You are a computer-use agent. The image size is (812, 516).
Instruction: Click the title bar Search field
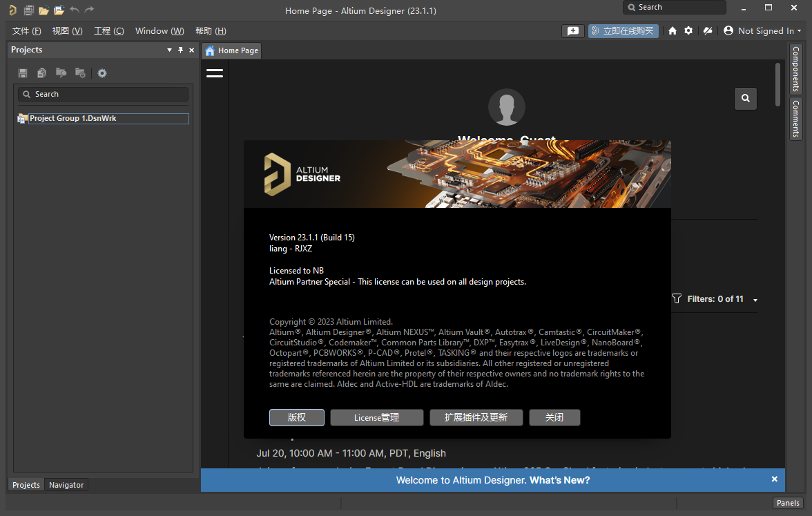(x=674, y=7)
